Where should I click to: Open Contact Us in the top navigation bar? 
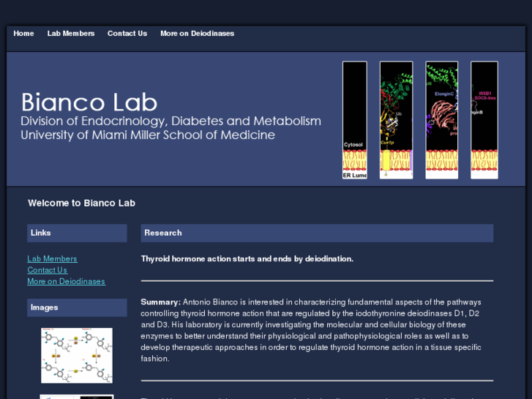(127, 34)
